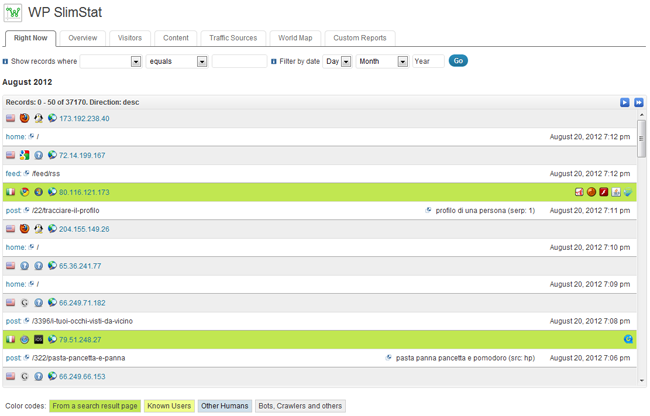
Task: Click Java plugin icon in 80.116.121.173 row
Action: coord(616,192)
